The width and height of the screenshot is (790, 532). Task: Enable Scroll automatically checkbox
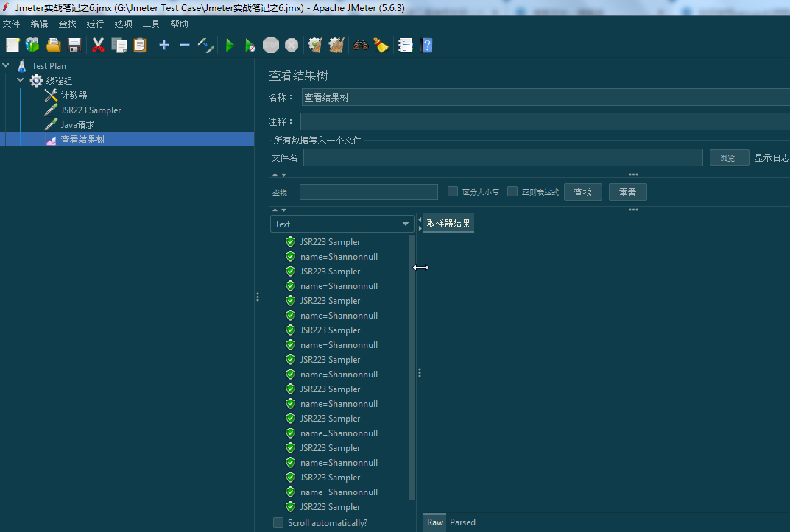pyautogui.click(x=278, y=522)
